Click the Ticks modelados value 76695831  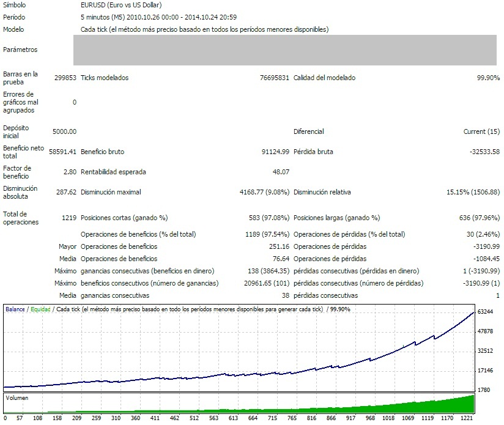point(274,78)
